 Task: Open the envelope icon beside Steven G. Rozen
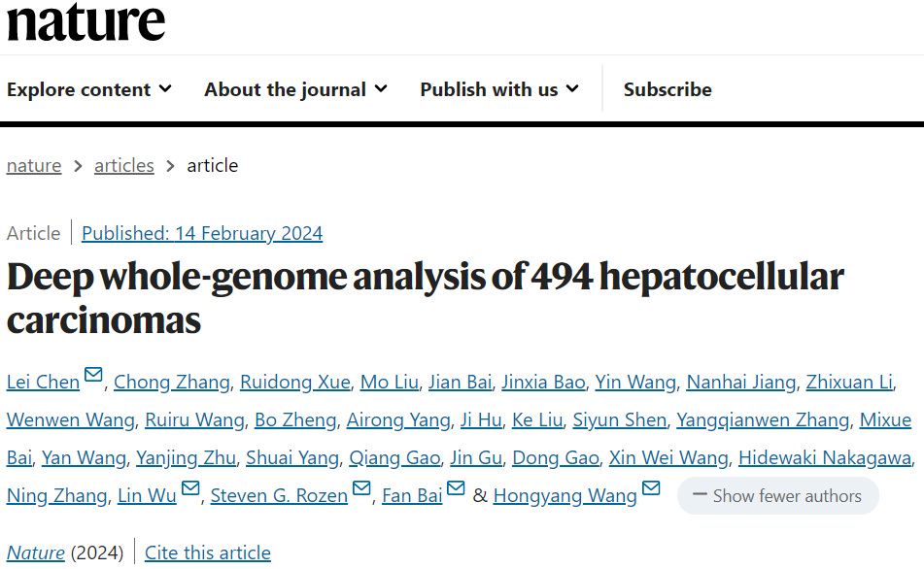pyautogui.click(x=361, y=488)
